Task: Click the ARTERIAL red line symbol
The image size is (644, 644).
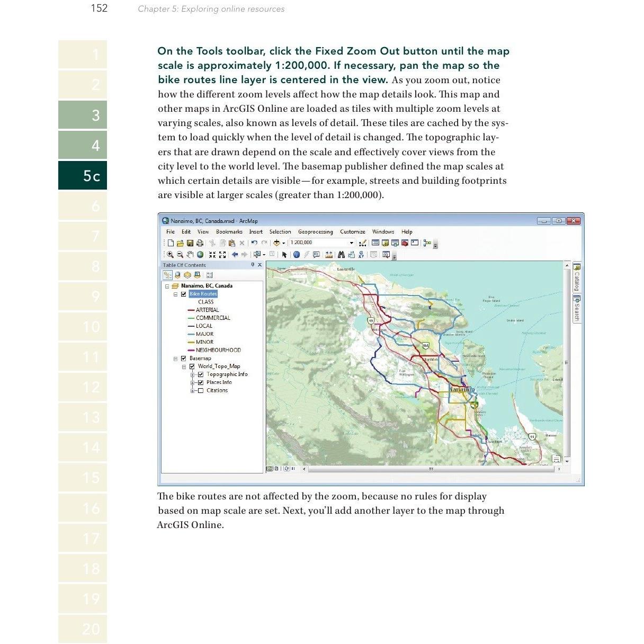Action: click(x=191, y=310)
